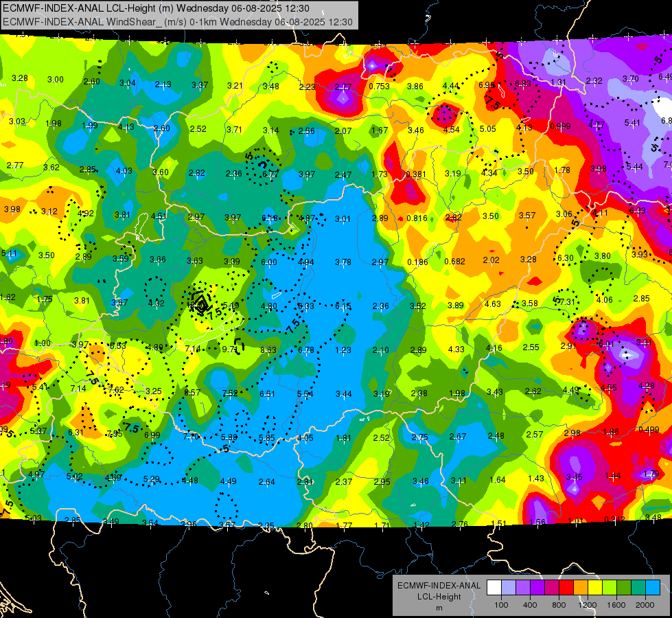This screenshot has width=672, height=618.
Task: Click the legend tick value '1200'
Action: click(588, 605)
